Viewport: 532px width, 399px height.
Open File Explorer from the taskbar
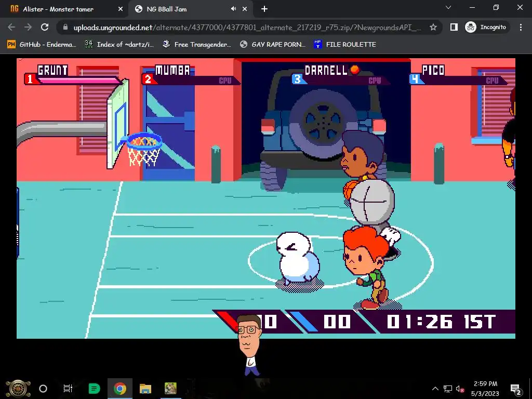145,389
